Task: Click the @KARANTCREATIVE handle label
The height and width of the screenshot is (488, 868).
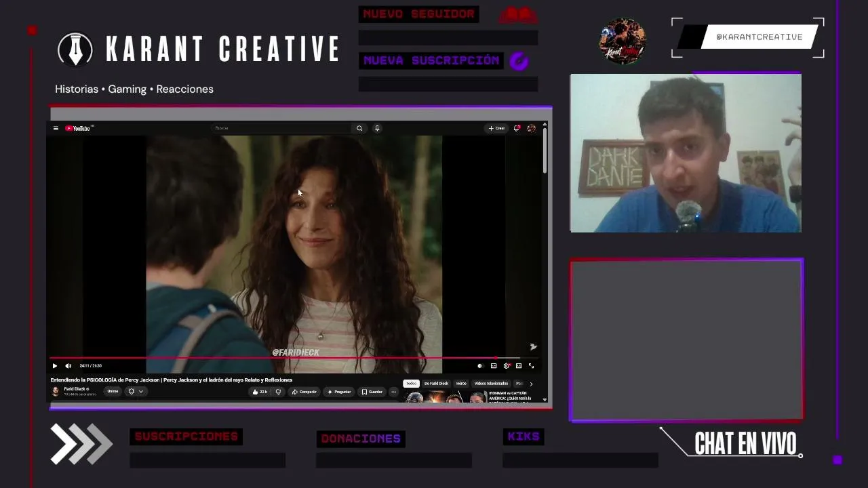Action: click(x=759, y=37)
